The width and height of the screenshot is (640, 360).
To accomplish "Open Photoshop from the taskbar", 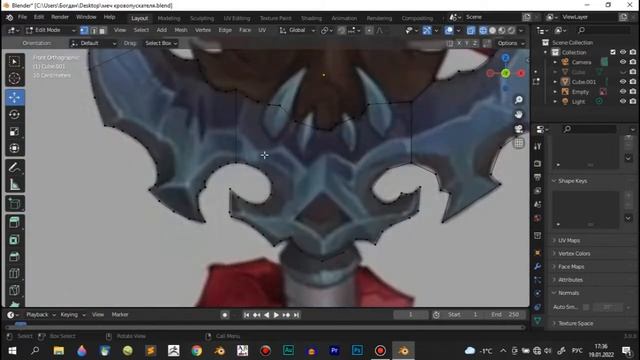I will 357,351.
